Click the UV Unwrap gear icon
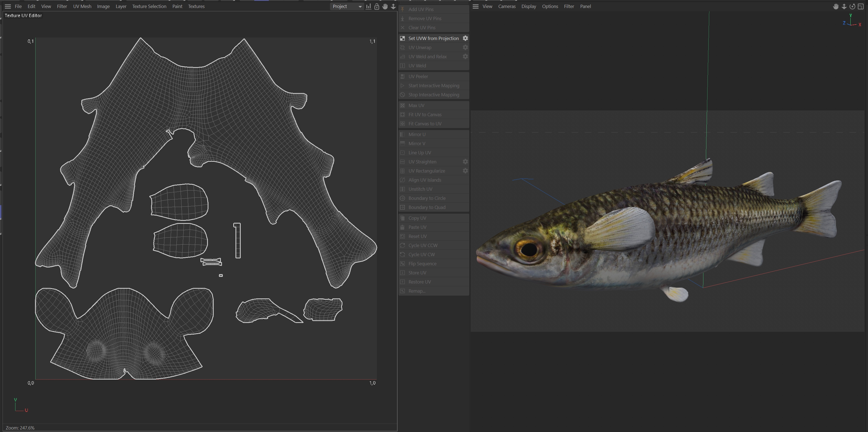This screenshot has width=868, height=432. pos(465,47)
